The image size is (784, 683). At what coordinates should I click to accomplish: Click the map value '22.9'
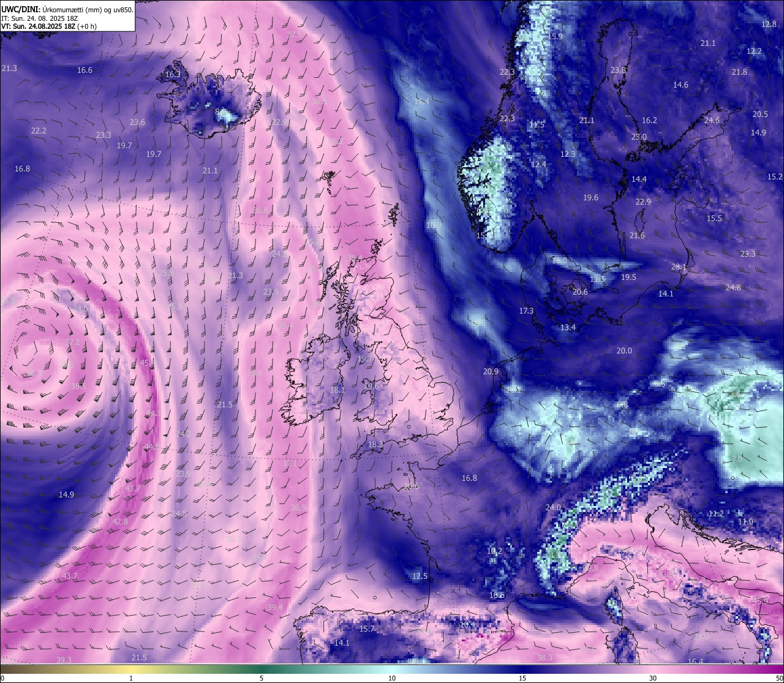pos(643,202)
